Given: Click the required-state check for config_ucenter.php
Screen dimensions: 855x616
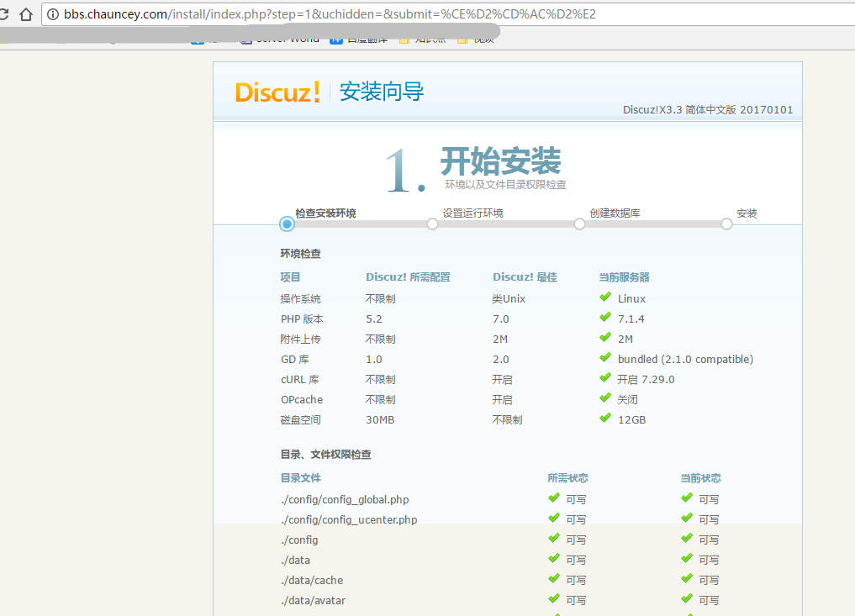Looking at the screenshot, I should (x=554, y=518).
